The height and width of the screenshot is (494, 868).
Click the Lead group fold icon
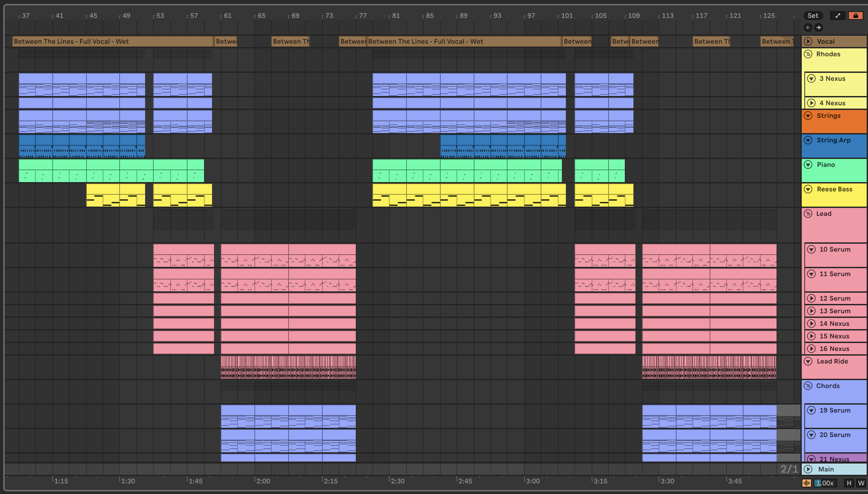click(808, 214)
